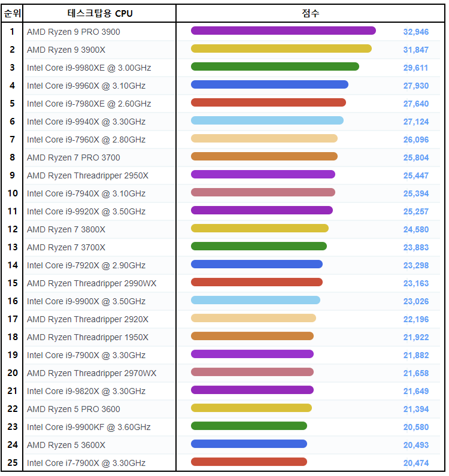Click Intel Core i9-9900X @ 3.50GHz
This screenshot has height=476, width=449.
click(86, 301)
